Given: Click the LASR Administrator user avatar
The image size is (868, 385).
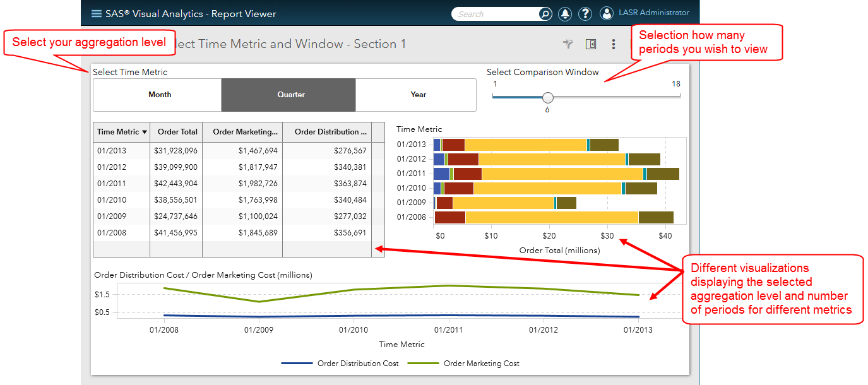Looking at the screenshot, I should [x=606, y=13].
